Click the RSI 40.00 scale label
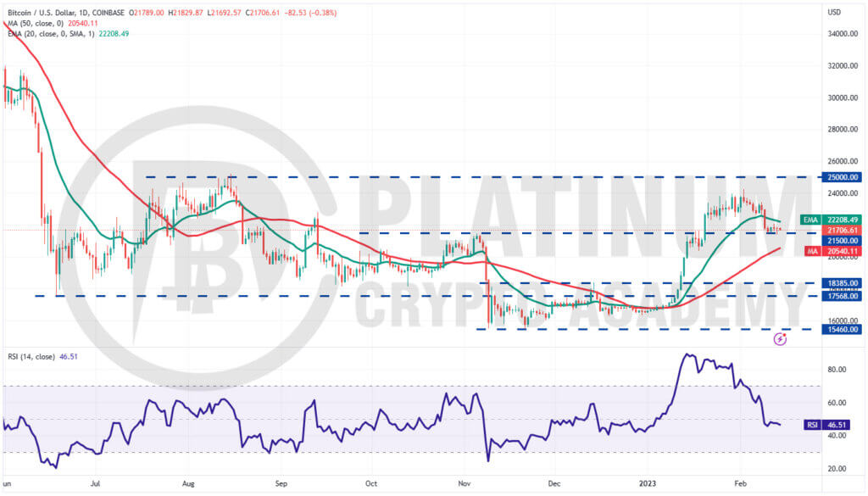 (837, 436)
